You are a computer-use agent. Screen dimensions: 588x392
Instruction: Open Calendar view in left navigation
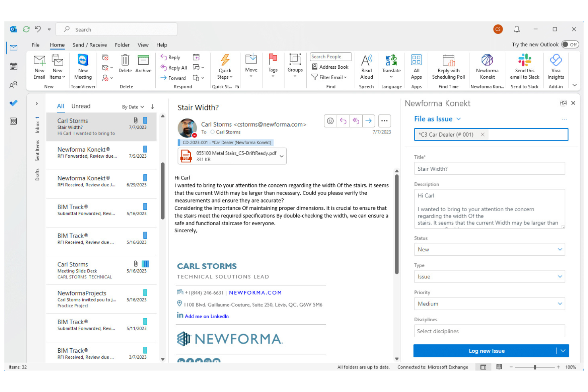pos(14,66)
